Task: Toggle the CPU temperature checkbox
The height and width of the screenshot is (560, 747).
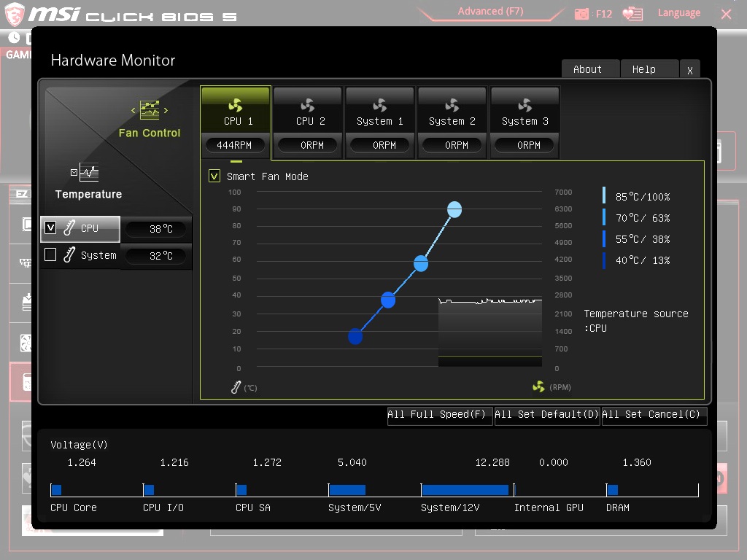Action: tap(50, 227)
